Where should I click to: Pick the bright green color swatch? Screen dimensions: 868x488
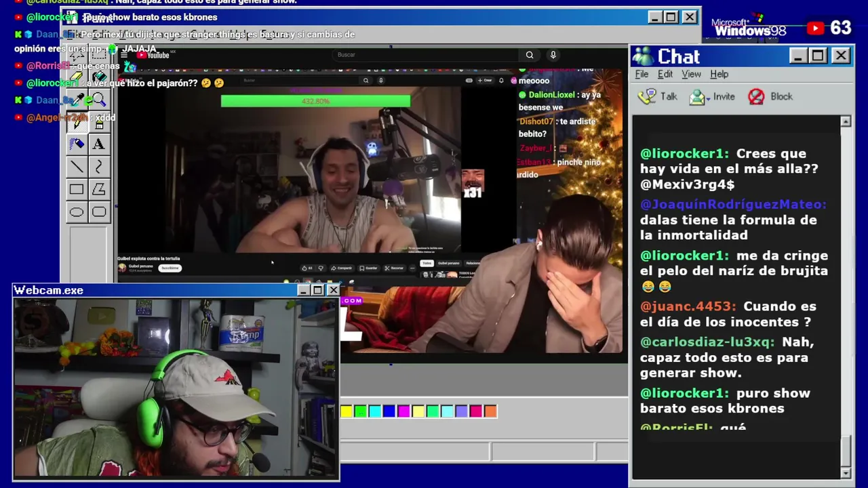tap(361, 411)
